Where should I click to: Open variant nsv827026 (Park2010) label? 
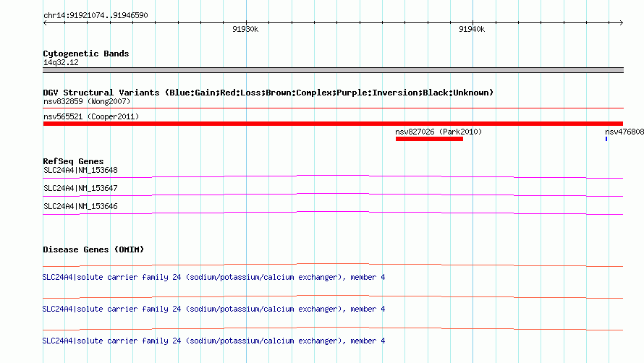point(438,132)
